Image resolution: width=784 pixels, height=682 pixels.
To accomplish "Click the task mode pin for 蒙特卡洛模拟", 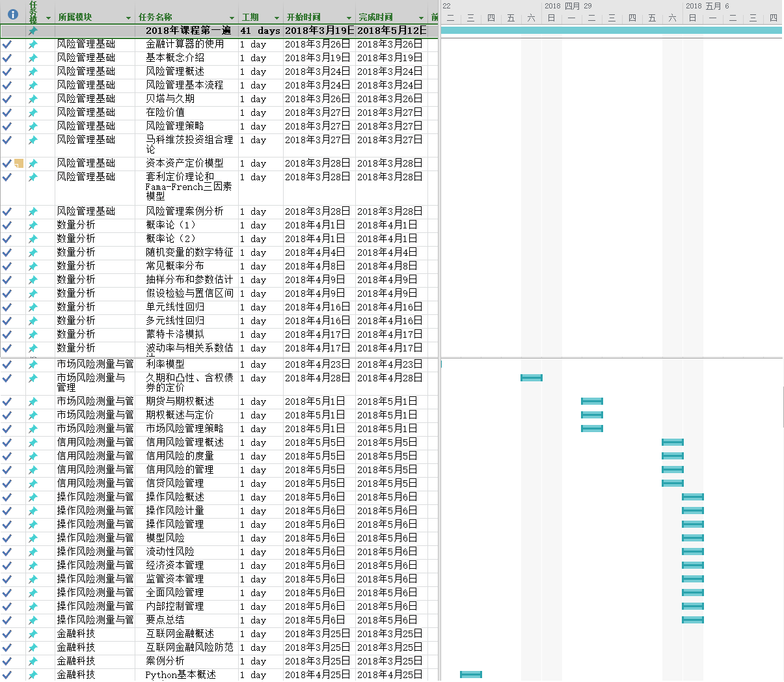I will [x=33, y=334].
